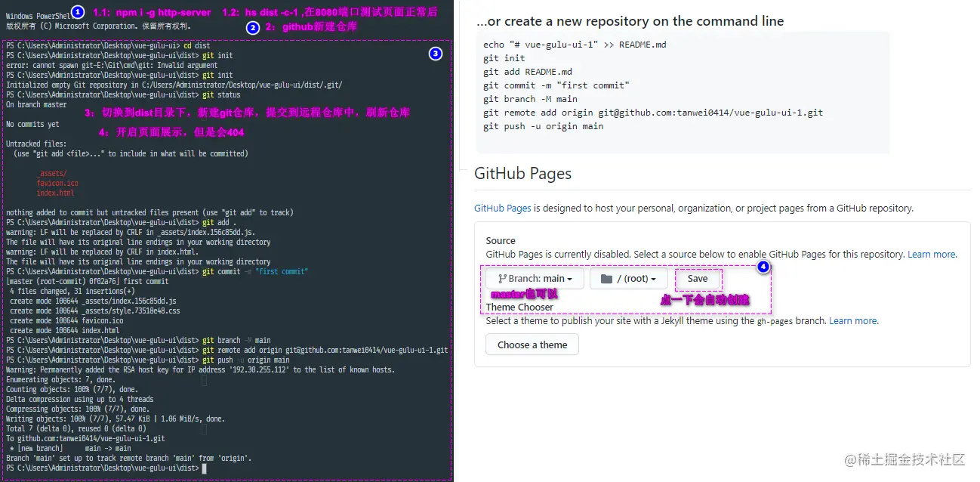980x482 pixels.
Task: Click the 'git status' command line in PowerShell
Action: point(123,95)
